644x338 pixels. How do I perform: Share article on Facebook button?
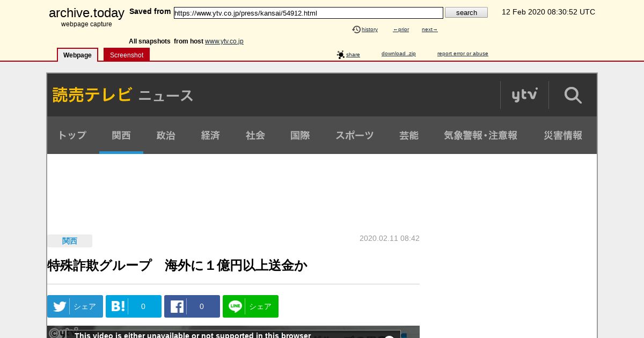pyautogui.click(x=192, y=306)
